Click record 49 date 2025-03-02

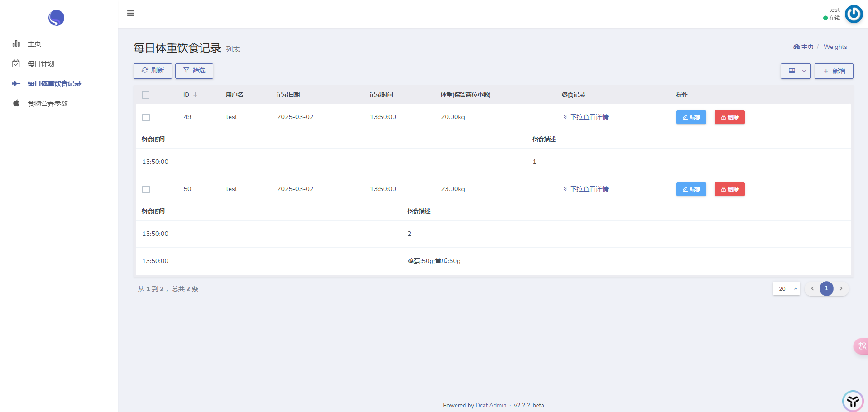tap(295, 117)
